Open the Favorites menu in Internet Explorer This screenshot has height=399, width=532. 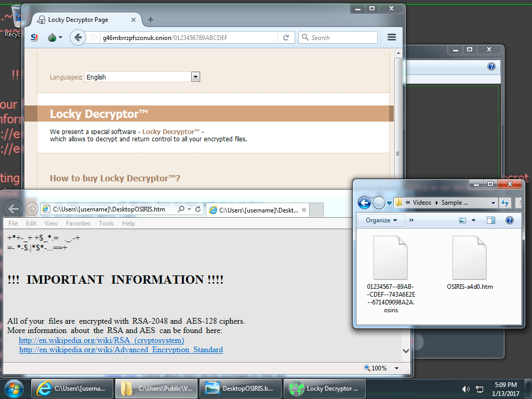tap(78, 223)
